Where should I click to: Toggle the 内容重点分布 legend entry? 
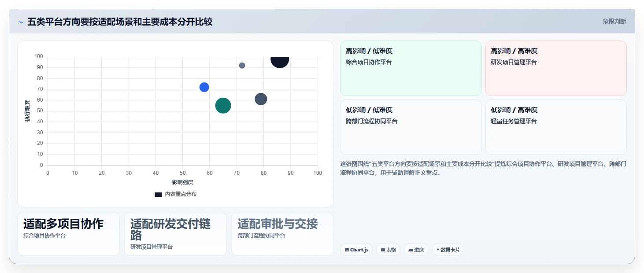click(175, 194)
